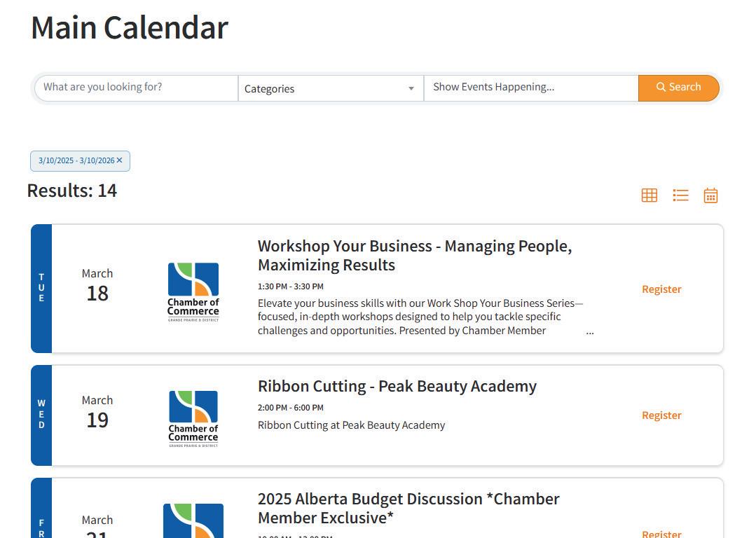Switch to list view icon
The height and width of the screenshot is (538, 756).
(680, 195)
